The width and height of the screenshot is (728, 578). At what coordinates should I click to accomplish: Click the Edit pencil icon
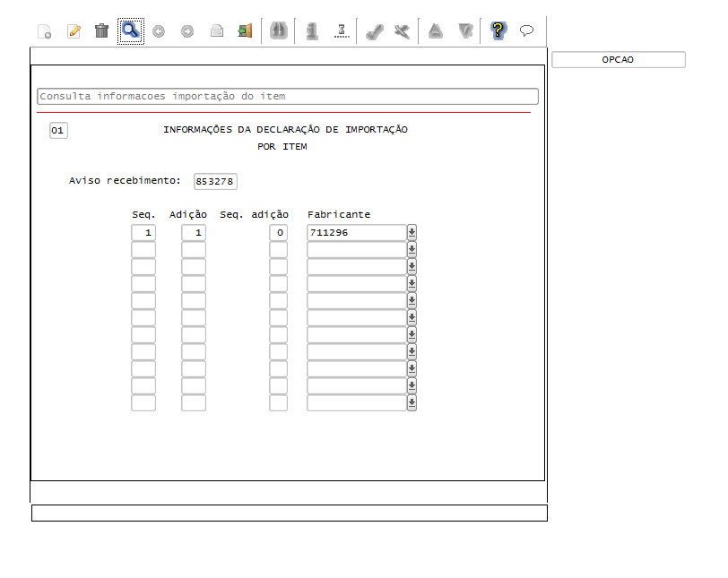74,31
